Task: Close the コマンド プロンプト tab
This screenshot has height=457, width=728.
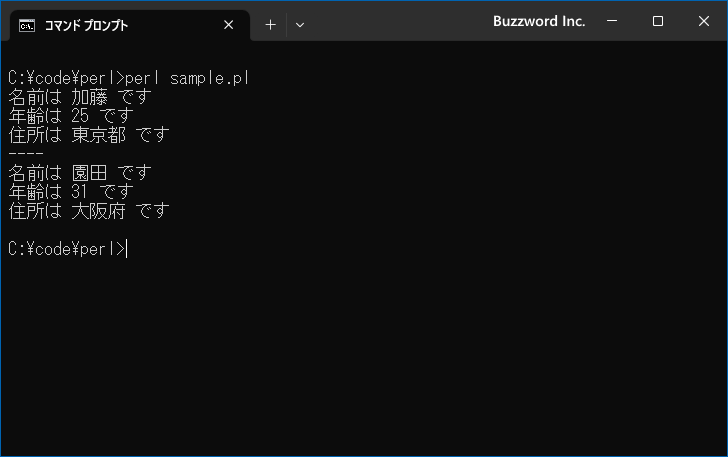Action: [x=228, y=25]
